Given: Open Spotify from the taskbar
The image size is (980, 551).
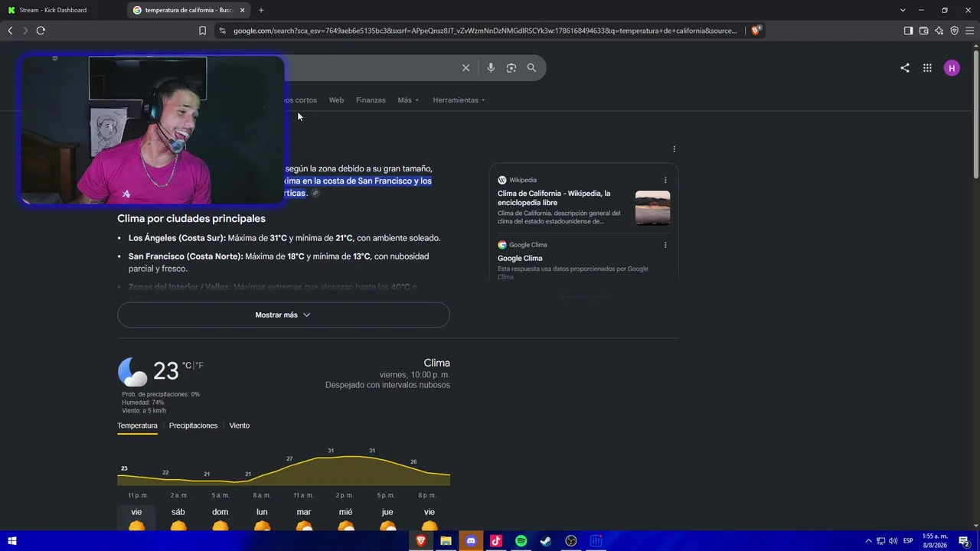Looking at the screenshot, I should pyautogui.click(x=521, y=541).
